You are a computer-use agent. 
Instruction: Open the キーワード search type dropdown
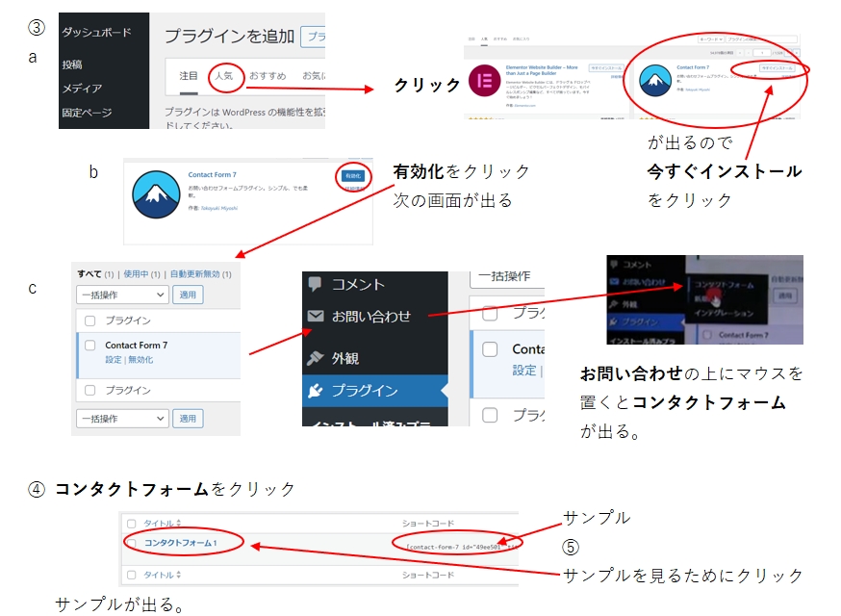coord(709,41)
